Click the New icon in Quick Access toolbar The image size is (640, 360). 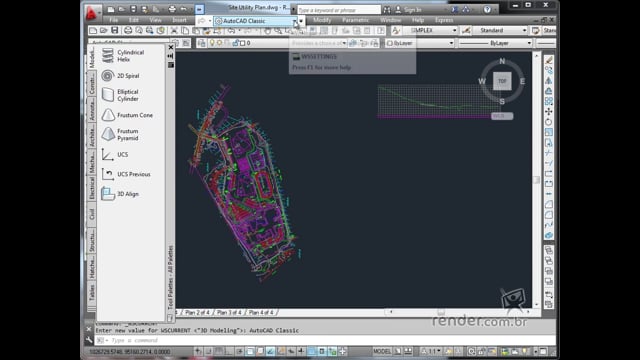click(x=111, y=9)
